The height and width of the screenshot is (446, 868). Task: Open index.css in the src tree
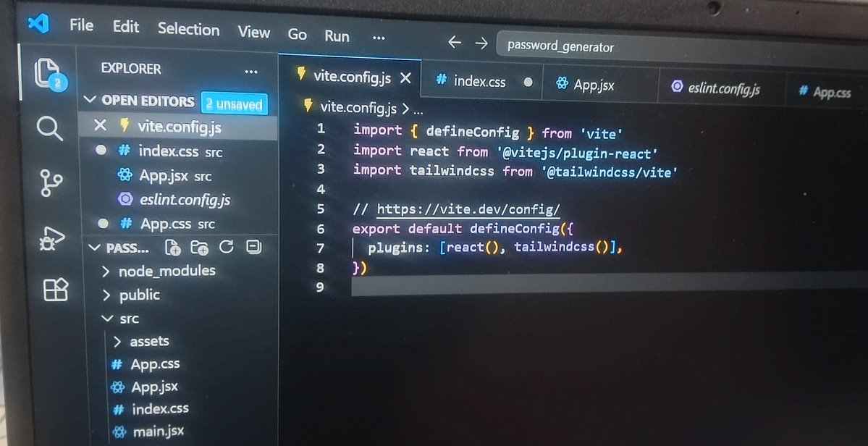click(160, 409)
